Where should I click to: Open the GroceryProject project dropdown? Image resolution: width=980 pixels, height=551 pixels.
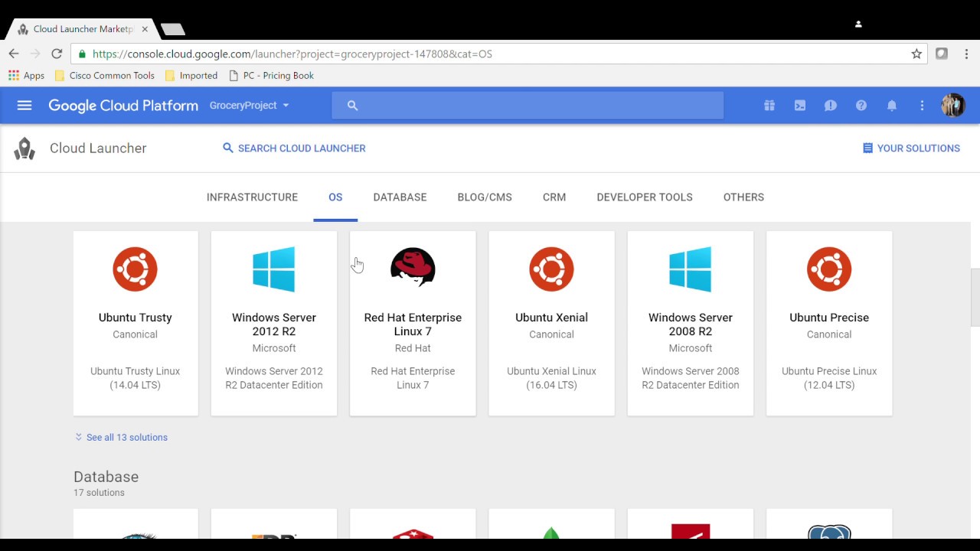coord(250,106)
